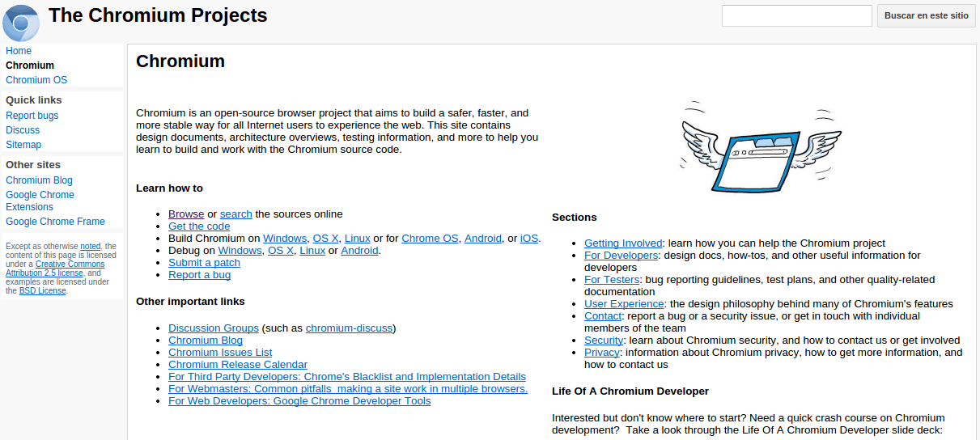Click the Chromium logo icon in header
980x440 pixels.
pyautogui.click(x=20, y=22)
